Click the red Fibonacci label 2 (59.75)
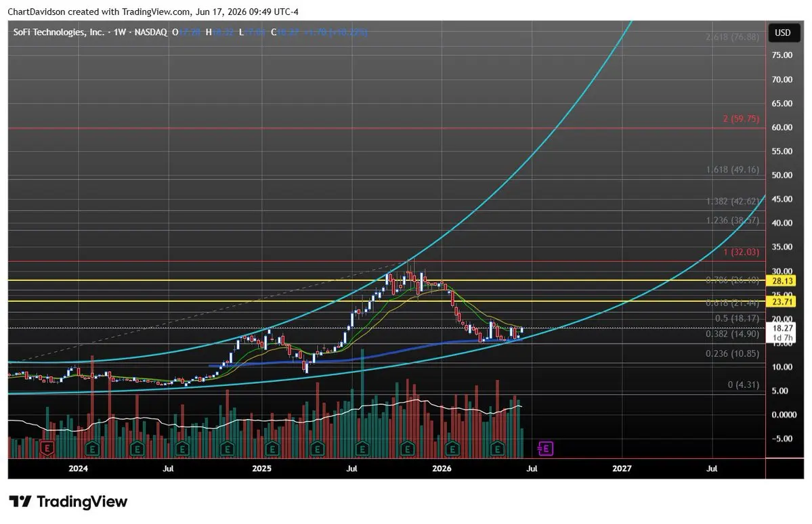The image size is (812, 524). point(741,119)
